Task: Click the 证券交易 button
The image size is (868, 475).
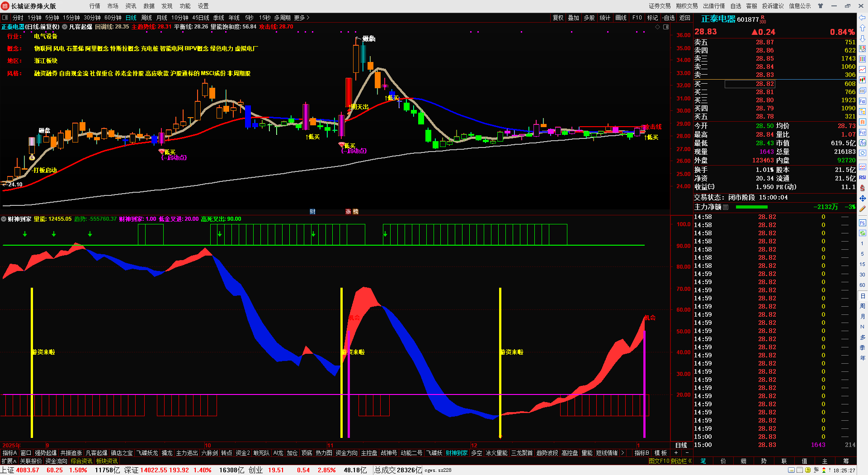Action: pos(660,6)
